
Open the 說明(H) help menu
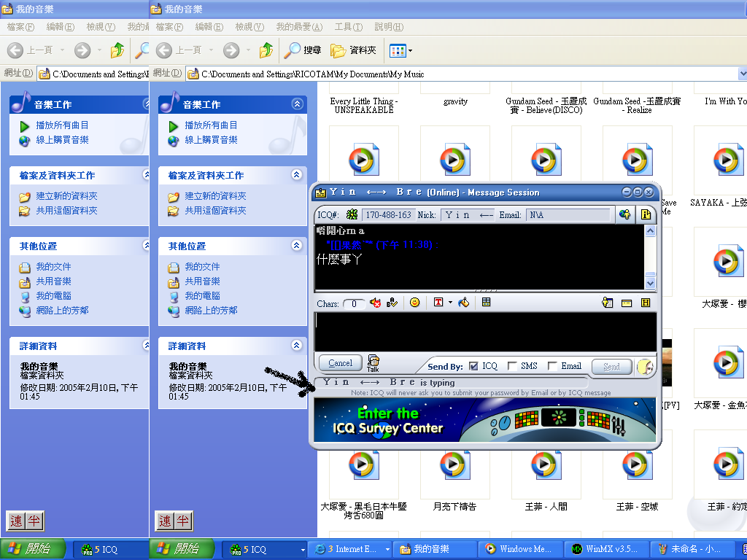(x=389, y=27)
